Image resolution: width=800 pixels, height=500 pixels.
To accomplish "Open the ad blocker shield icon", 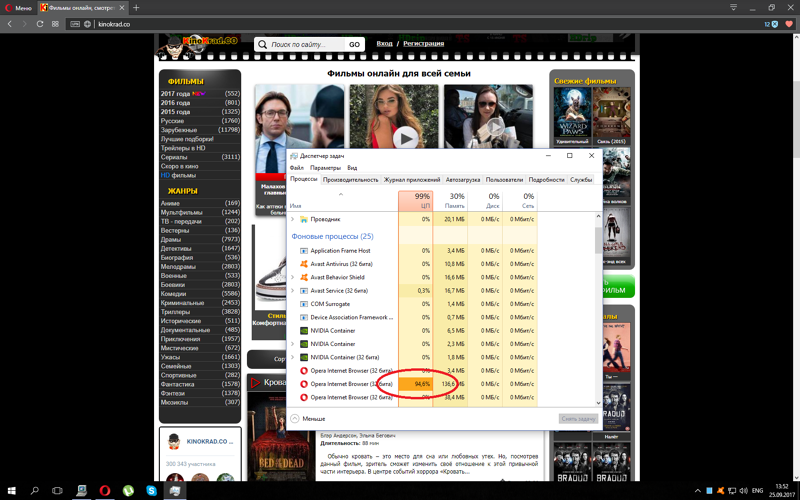I will pyautogui.click(x=774, y=24).
